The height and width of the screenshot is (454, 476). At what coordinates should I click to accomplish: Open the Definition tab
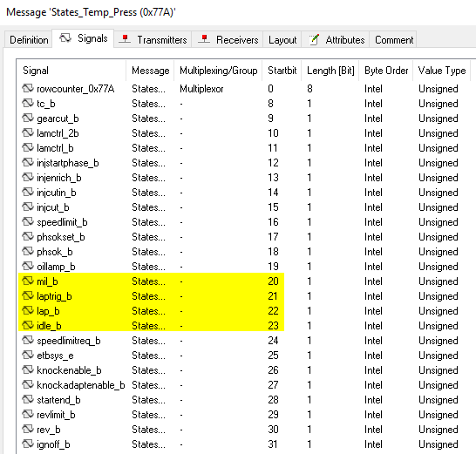tap(29, 40)
